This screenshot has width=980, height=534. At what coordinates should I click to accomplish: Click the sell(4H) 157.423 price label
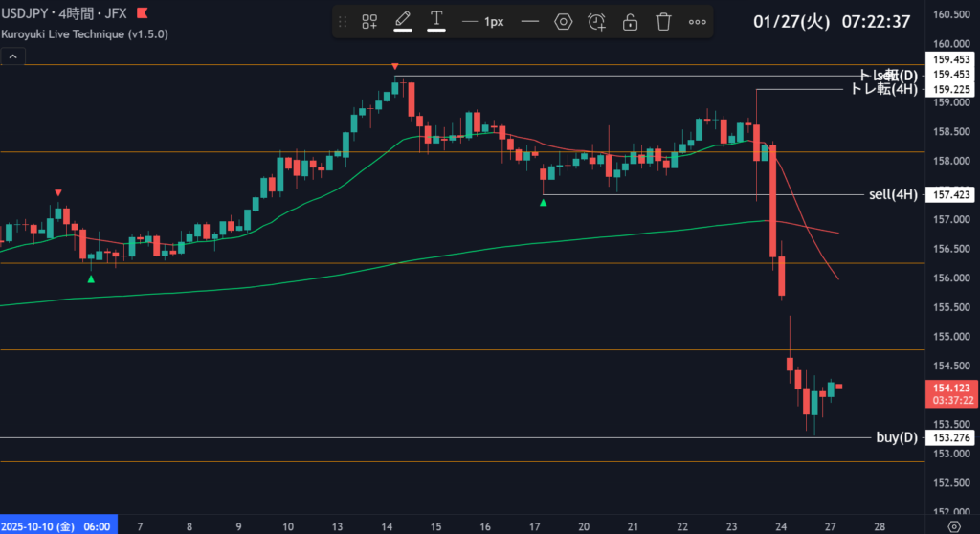click(950, 195)
